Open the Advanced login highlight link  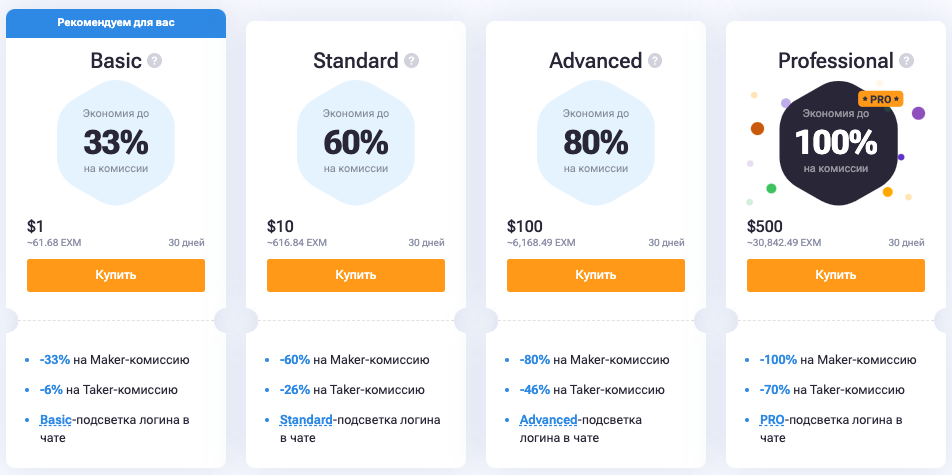coord(548,420)
